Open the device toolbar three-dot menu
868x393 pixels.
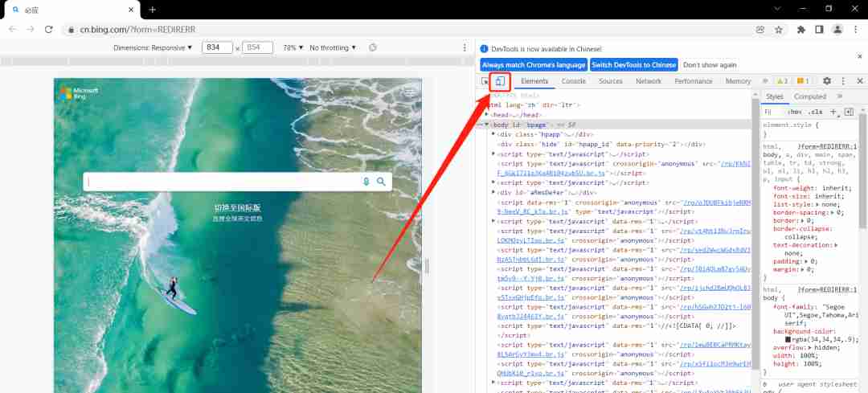(465, 47)
